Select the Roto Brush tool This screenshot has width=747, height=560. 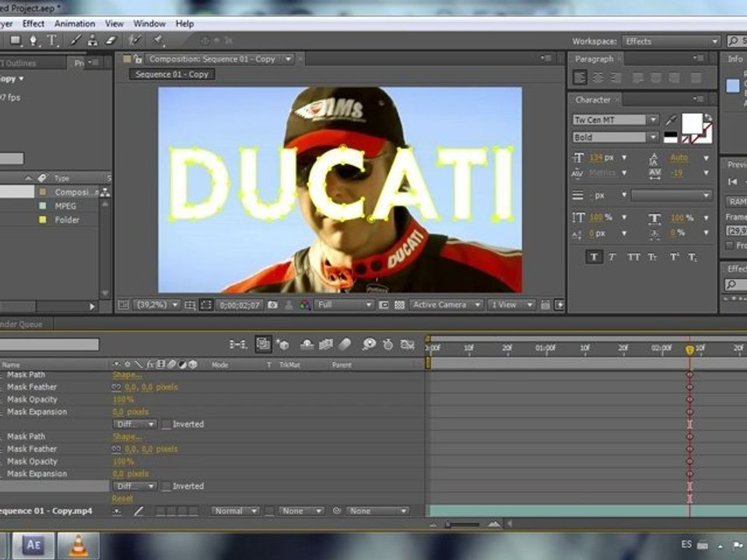pyautogui.click(x=135, y=40)
